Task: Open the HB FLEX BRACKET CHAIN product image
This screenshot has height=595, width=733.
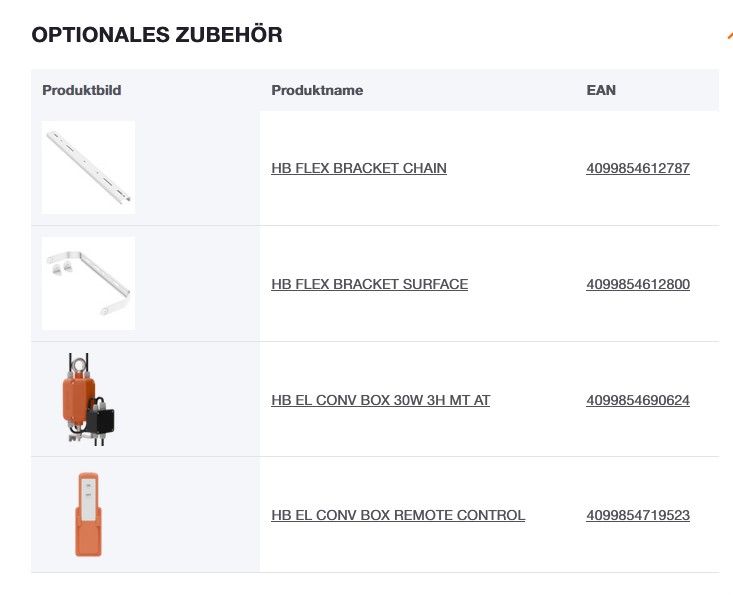Action: (88, 167)
